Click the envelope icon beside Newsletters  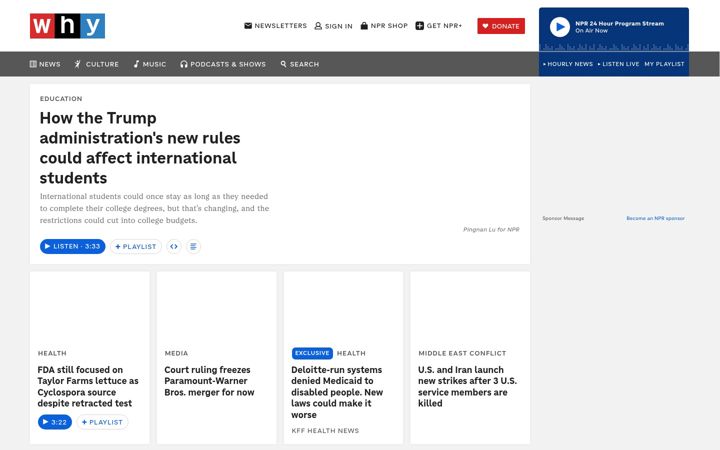248,26
